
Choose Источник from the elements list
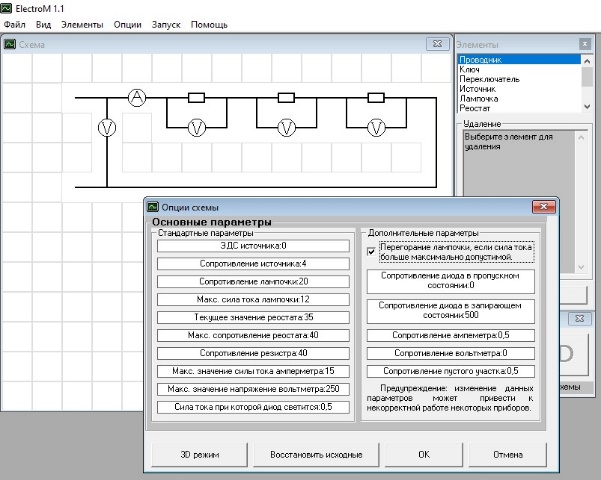click(x=479, y=89)
